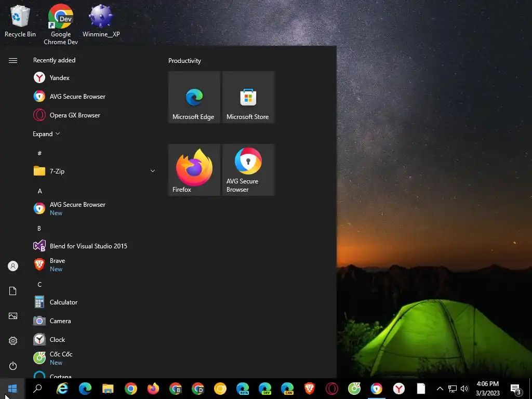532x399 pixels.
Task: Open Chrome Beta from the taskbar
Action: pyautogui.click(x=176, y=389)
